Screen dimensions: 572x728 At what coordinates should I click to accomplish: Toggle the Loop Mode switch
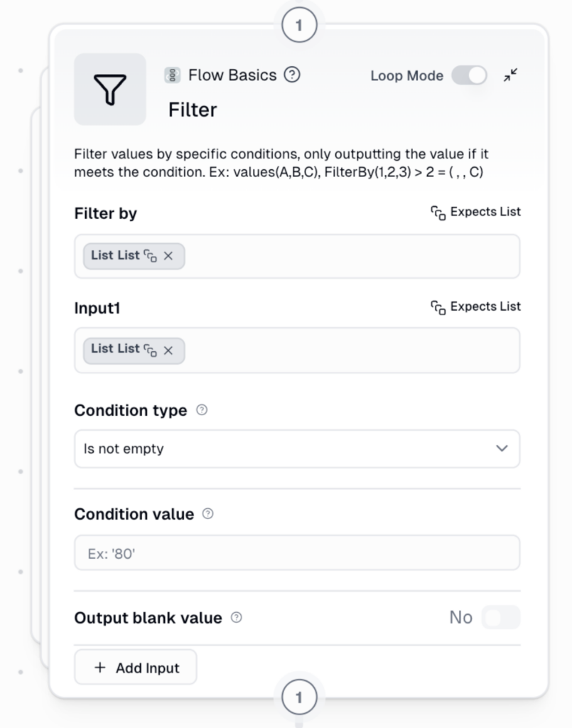470,75
